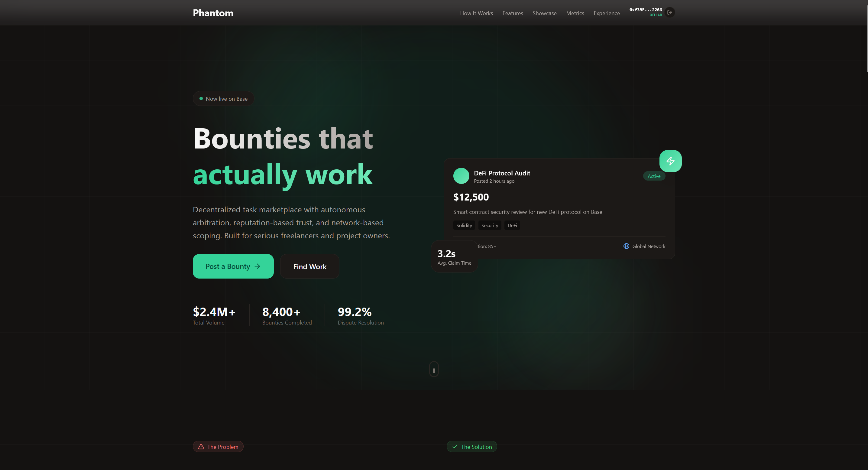Image resolution: width=868 pixels, height=470 pixels.
Task: Click the Post a Bounty button
Action: coord(233,266)
